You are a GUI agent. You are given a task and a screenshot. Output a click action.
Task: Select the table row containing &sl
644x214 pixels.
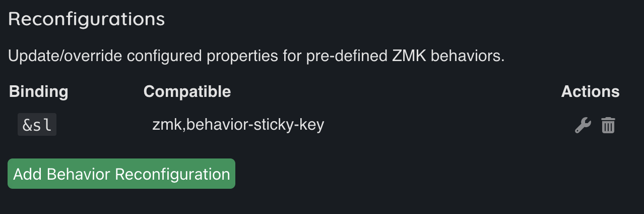(x=314, y=125)
